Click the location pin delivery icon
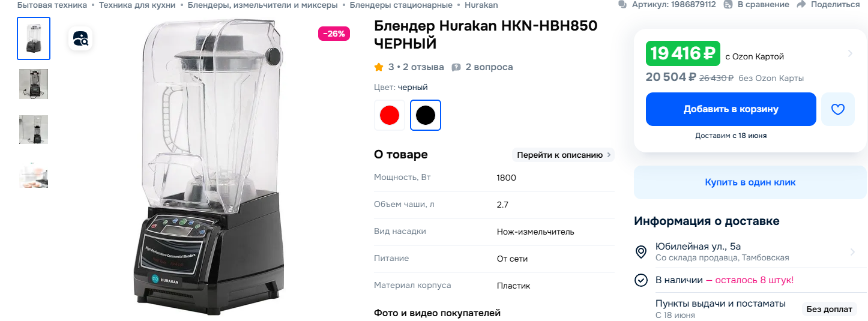 point(641,252)
